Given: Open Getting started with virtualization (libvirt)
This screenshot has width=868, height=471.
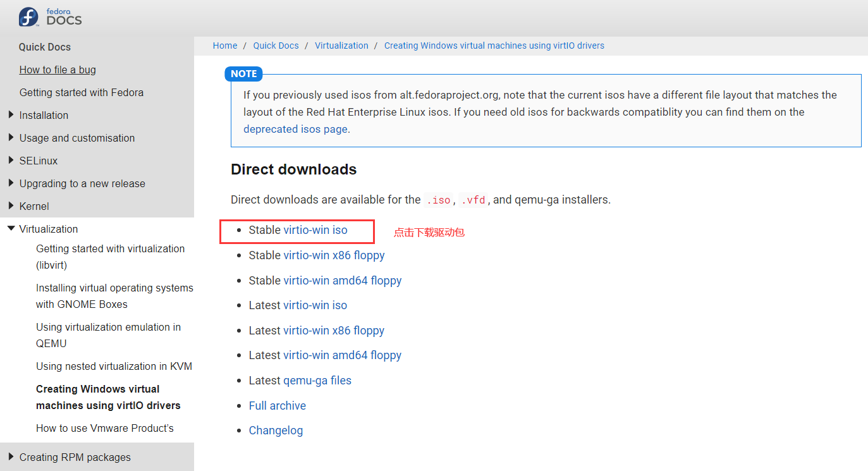Looking at the screenshot, I should coord(111,257).
